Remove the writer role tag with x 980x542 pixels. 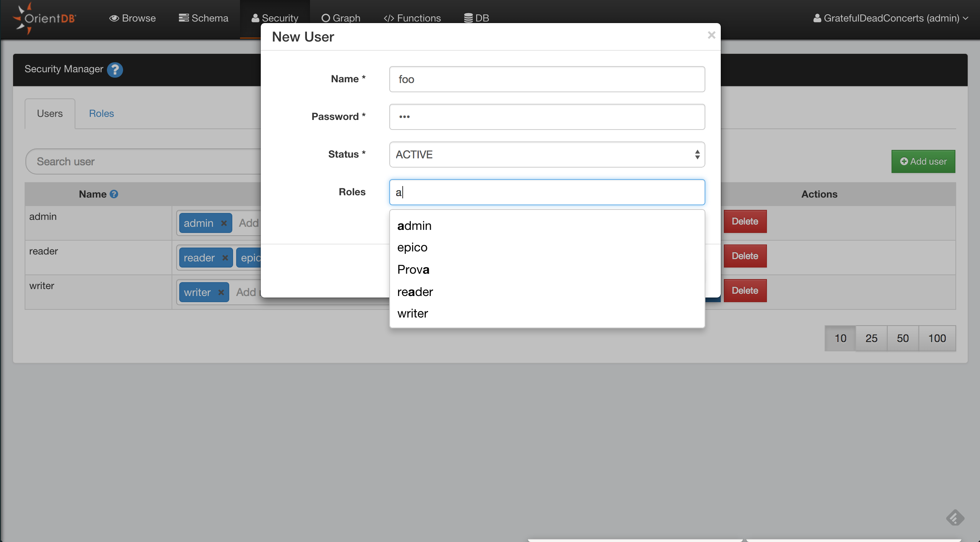(x=221, y=292)
